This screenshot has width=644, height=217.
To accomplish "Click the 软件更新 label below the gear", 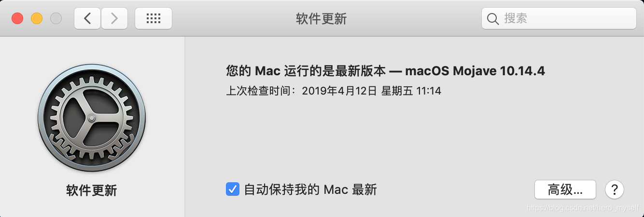I will click(x=92, y=190).
